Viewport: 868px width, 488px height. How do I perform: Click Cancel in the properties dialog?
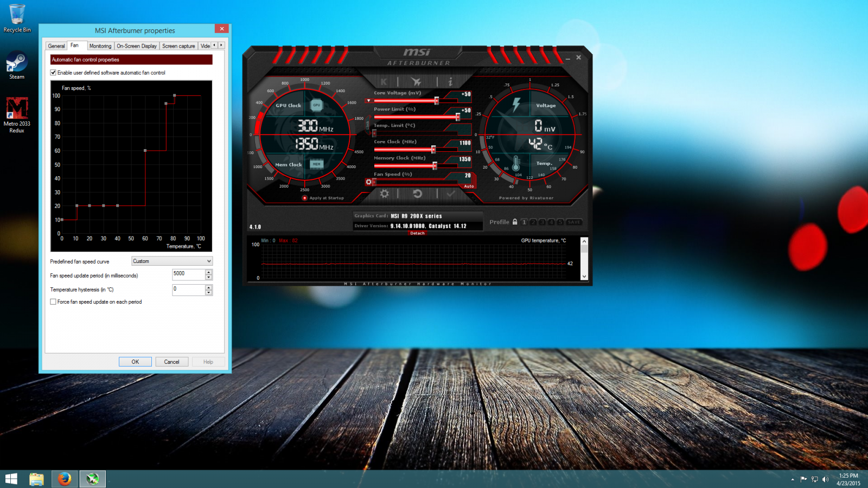(x=172, y=362)
